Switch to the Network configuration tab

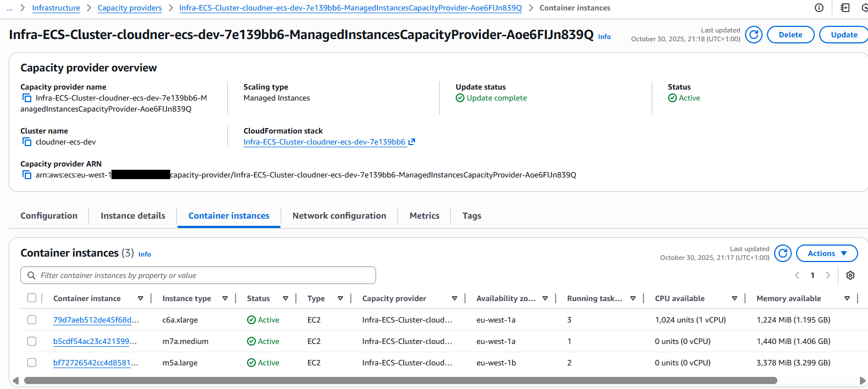coord(339,216)
